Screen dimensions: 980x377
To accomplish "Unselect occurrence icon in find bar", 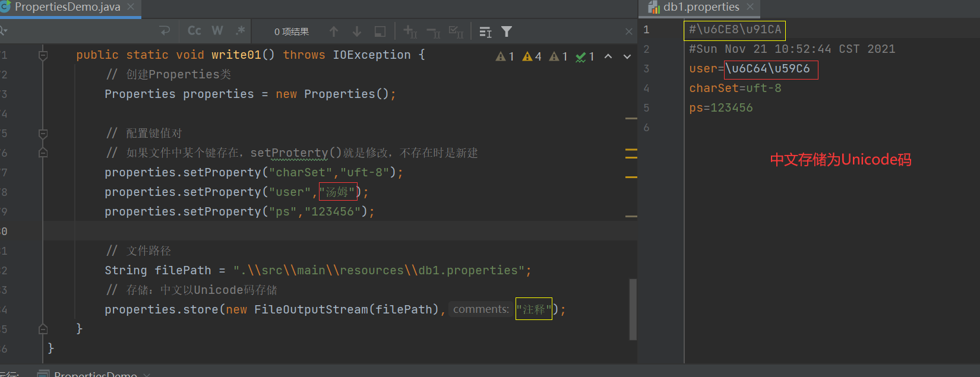I will 433,31.
